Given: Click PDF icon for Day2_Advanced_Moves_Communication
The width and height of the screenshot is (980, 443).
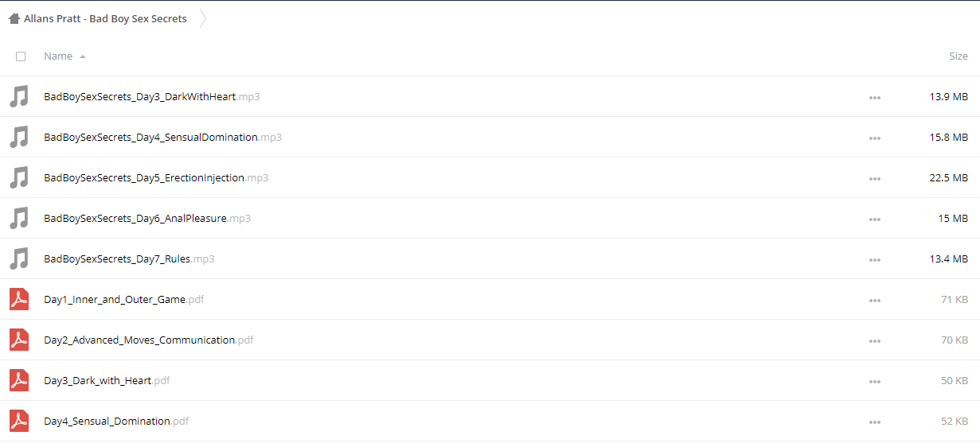Looking at the screenshot, I should pos(19,340).
